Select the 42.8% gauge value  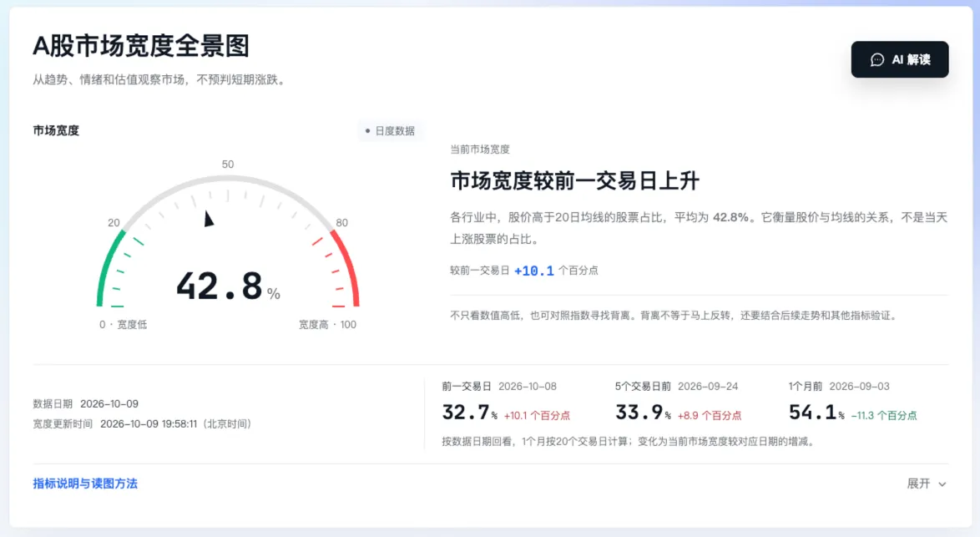tap(228, 286)
